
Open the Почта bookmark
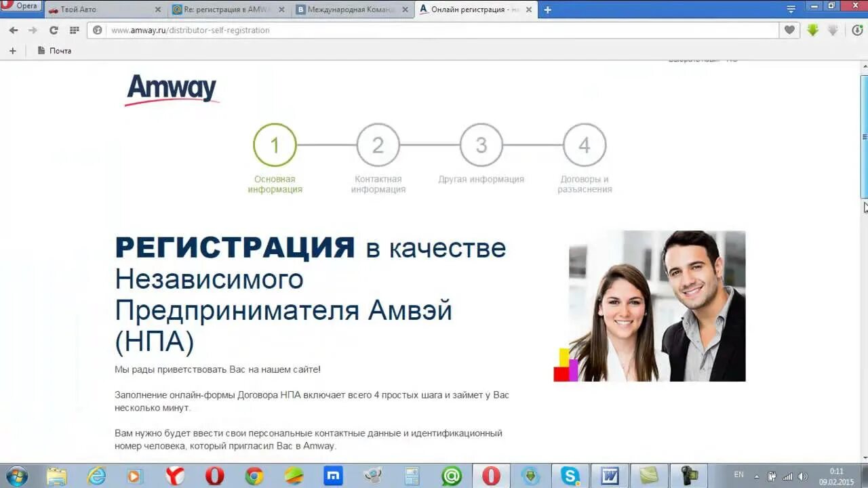tap(54, 51)
